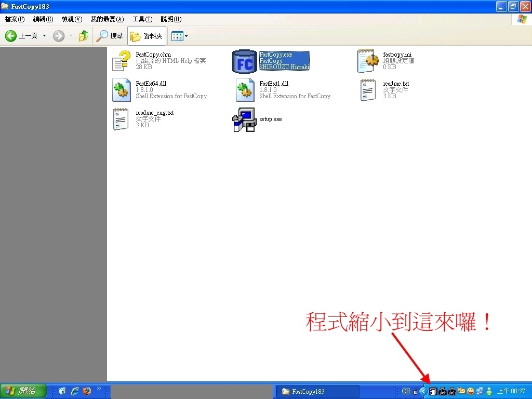Image resolution: width=532 pixels, height=399 pixels.
Task: Open the 說明(H) Help menu
Action: coord(171,19)
